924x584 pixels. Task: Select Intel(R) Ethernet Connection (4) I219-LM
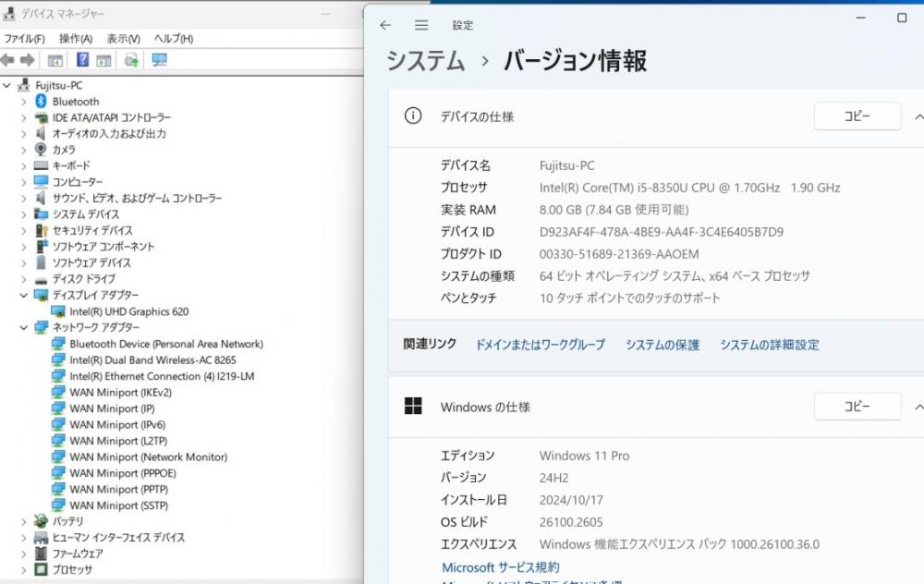point(162,376)
